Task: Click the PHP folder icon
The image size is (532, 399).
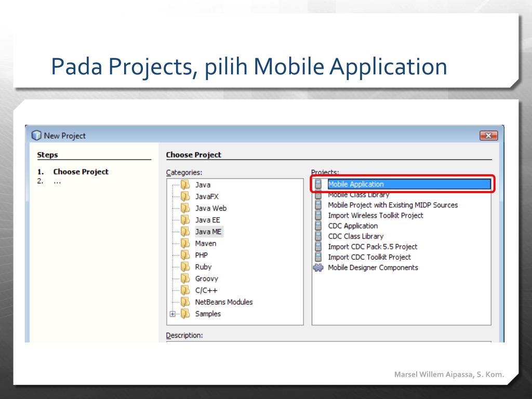Action: 185,255
